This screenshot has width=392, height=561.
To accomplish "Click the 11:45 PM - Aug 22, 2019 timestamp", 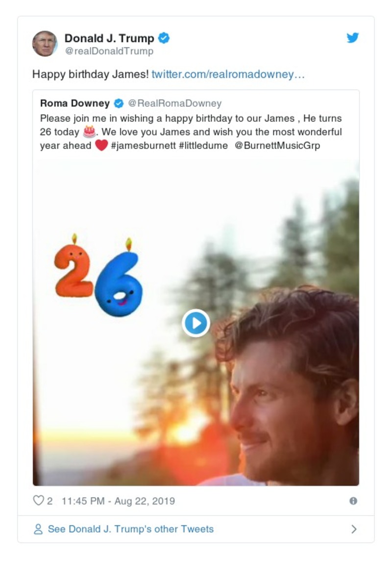I will tap(118, 501).
